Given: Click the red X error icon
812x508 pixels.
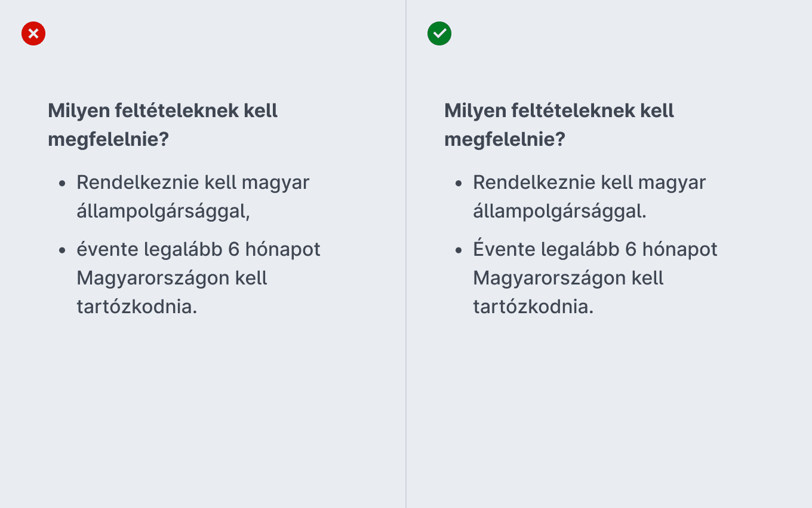Looking at the screenshot, I should point(33,33).
